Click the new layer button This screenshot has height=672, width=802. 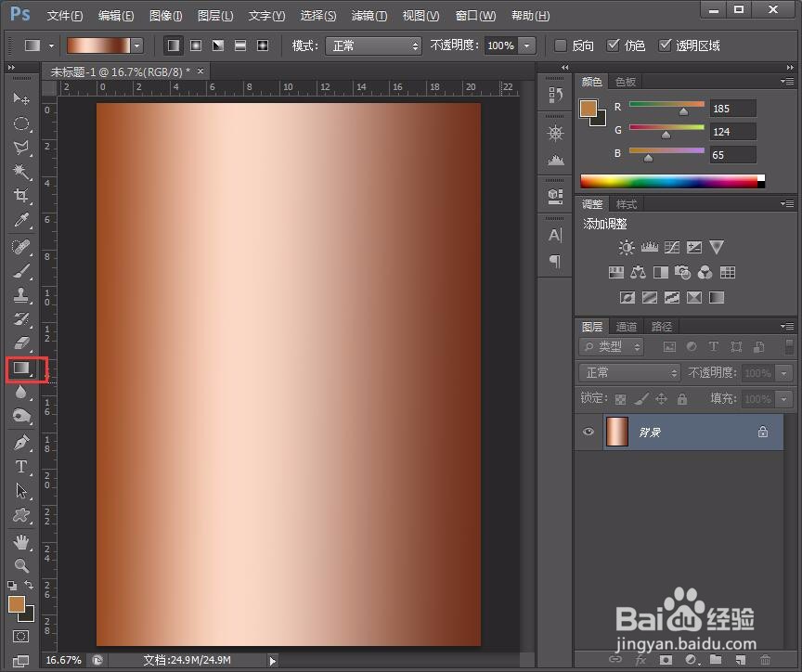740,660
